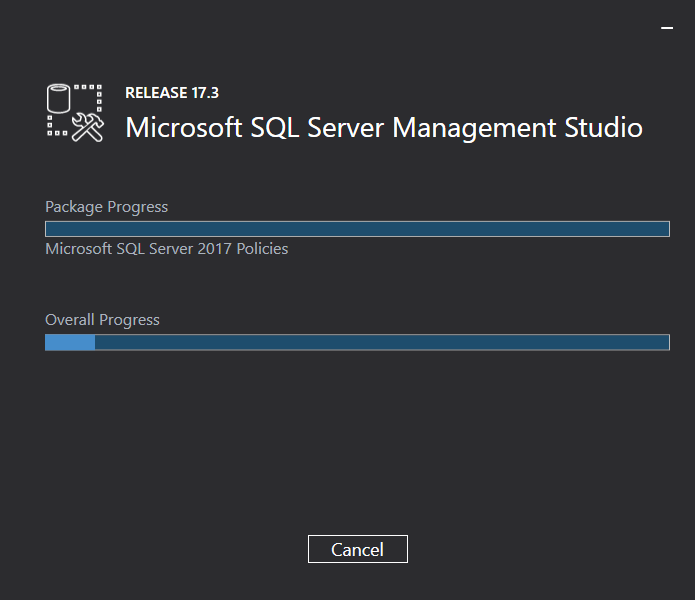This screenshot has width=695, height=600.
Task: Click the word "Microsoft" in the large title
Action: click(x=183, y=128)
